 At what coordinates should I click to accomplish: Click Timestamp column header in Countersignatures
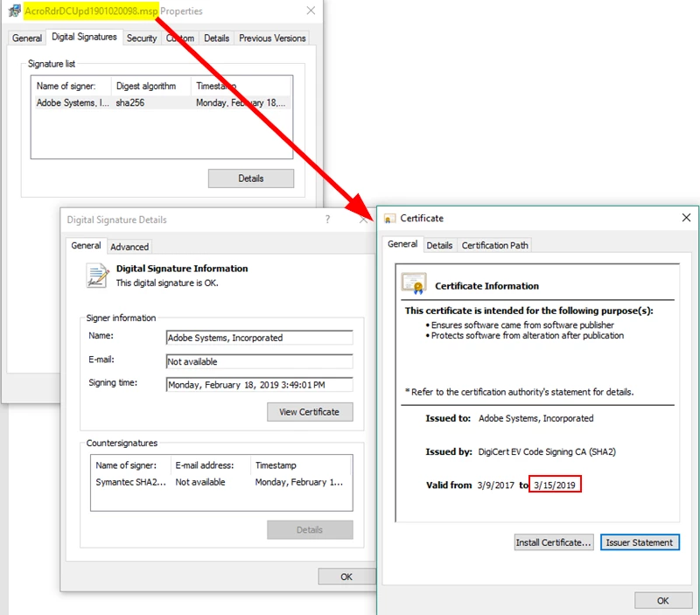tap(276, 465)
